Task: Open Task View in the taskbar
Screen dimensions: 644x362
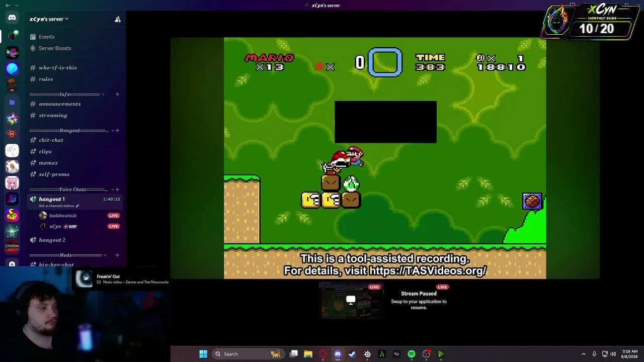Action: click(x=294, y=354)
